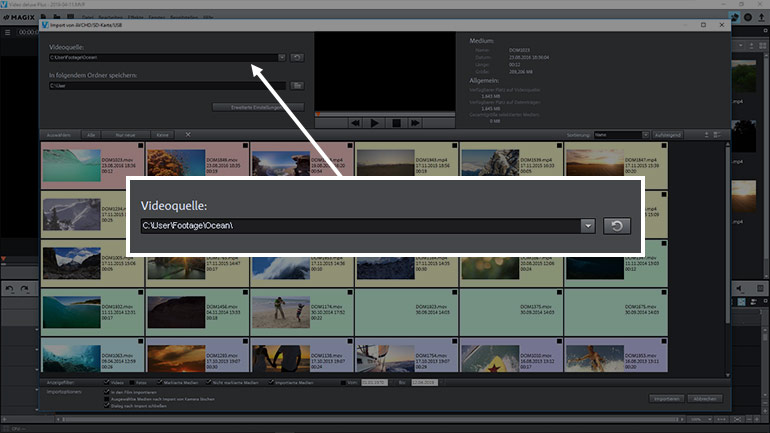770x433 pixels.
Task: Click the Bis date field 12.04.2019
Action: (x=424, y=382)
